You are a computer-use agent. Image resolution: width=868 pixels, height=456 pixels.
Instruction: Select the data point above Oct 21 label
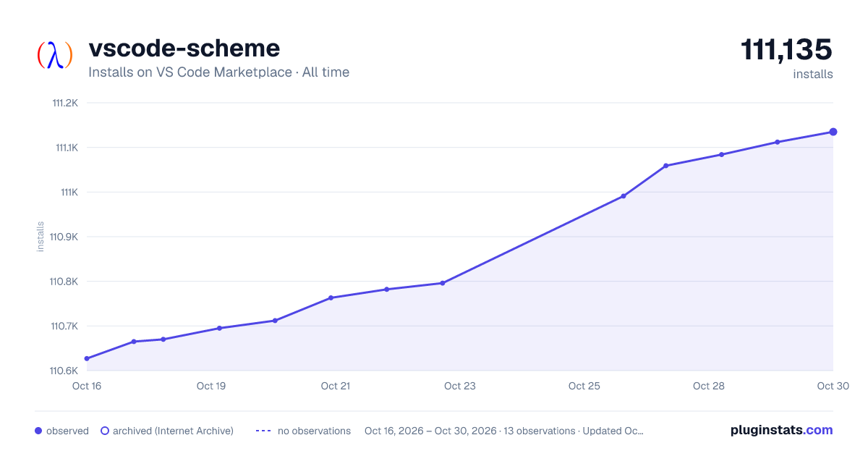pyautogui.click(x=331, y=297)
